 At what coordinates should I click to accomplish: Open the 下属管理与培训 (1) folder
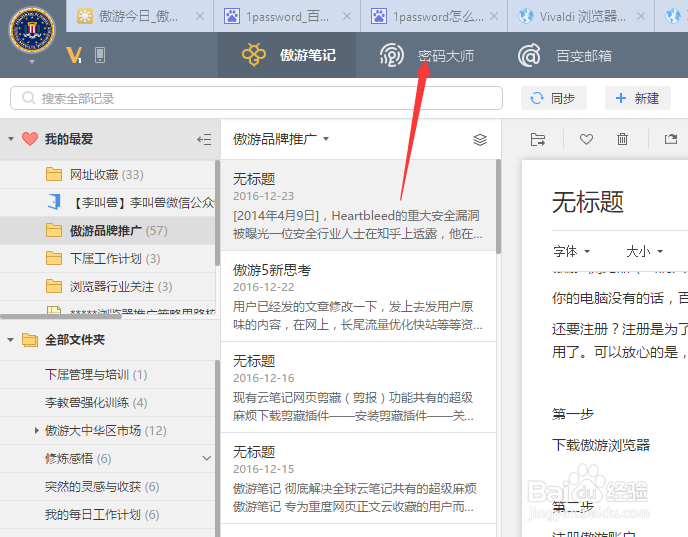pos(108,375)
